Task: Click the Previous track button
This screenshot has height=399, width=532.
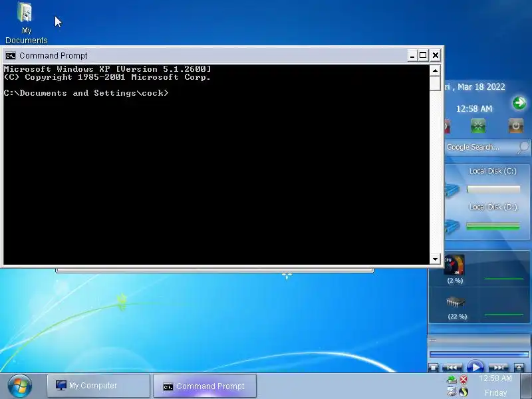Action: 452,368
